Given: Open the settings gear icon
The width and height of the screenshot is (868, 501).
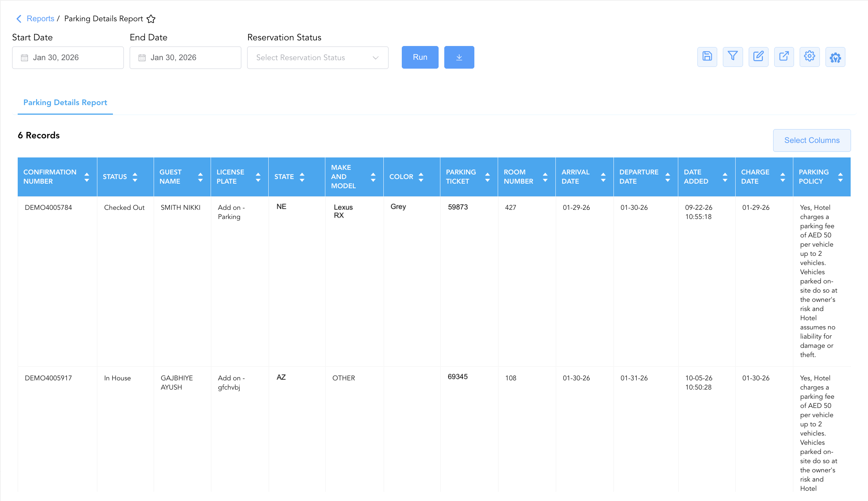Looking at the screenshot, I should click(810, 57).
